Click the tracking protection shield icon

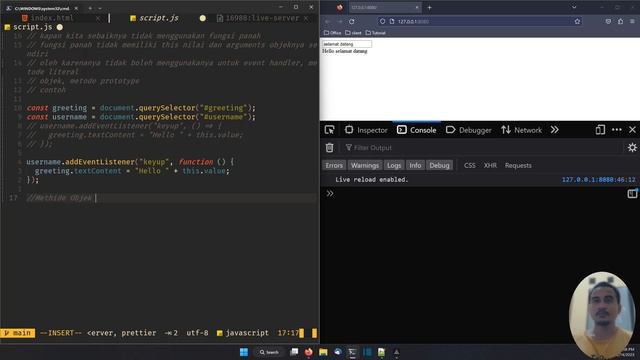pyautogui.click(x=382, y=21)
